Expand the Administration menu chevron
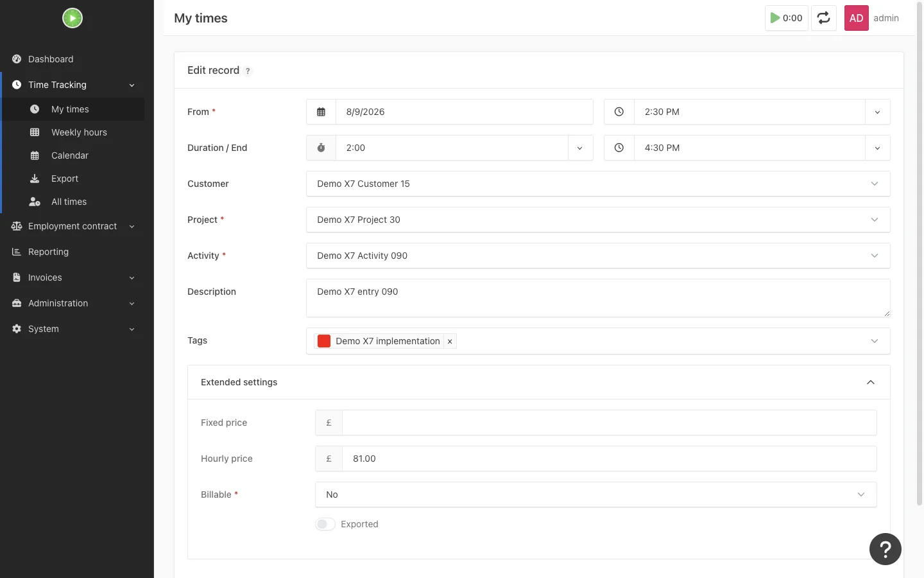Screen dimensions: 924x578 132,303
